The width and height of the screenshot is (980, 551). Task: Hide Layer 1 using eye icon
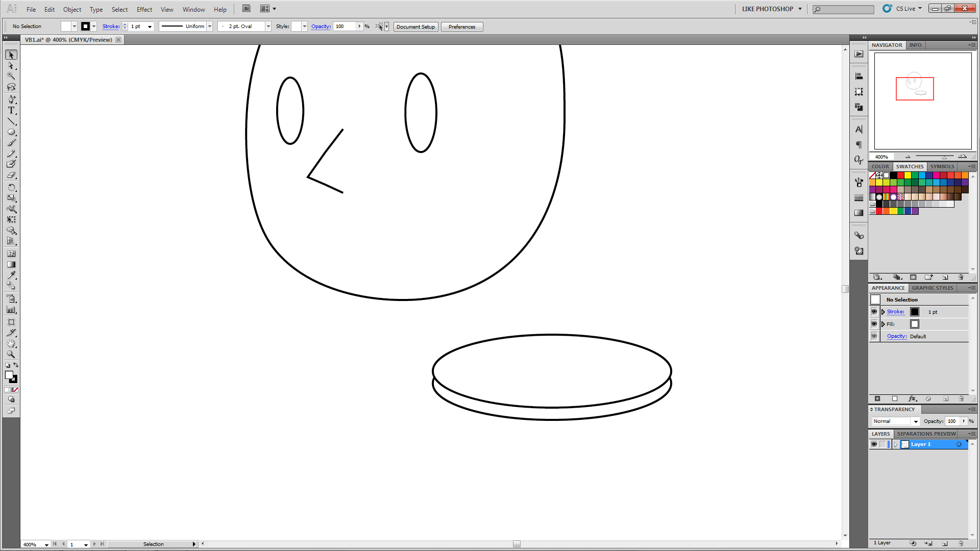tap(874, 444)
